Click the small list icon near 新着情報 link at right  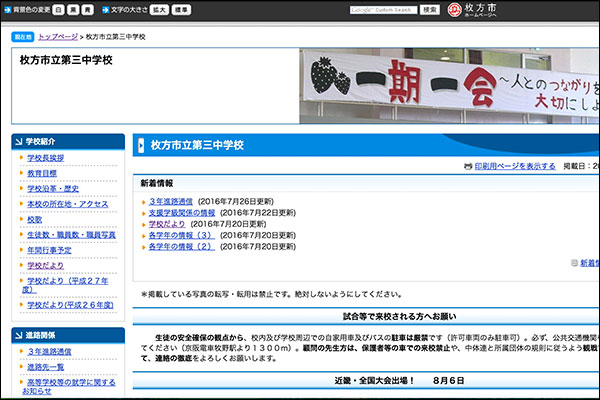click(x=574, y=263)
